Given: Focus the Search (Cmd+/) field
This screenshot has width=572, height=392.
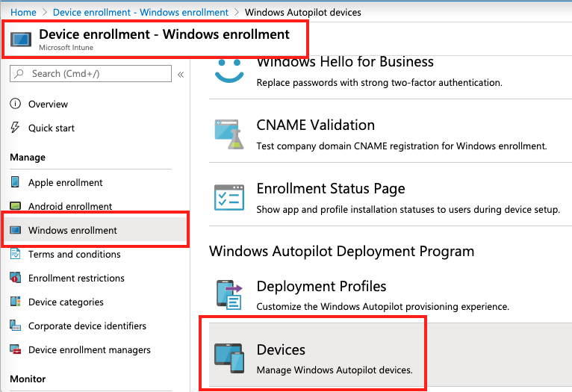Looking at the screenshot, I should tap(90, 74).
